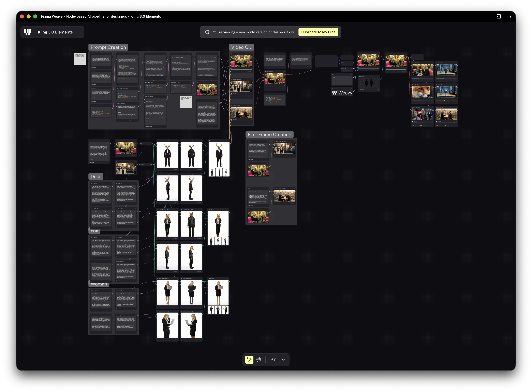532x392 pixels.
Task: Select the cursor tool in the bottom toolbar
Action: point(249,360)
